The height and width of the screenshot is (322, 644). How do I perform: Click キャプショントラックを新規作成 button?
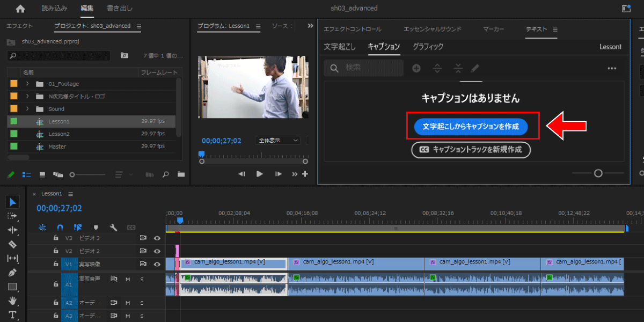[471, 150]
